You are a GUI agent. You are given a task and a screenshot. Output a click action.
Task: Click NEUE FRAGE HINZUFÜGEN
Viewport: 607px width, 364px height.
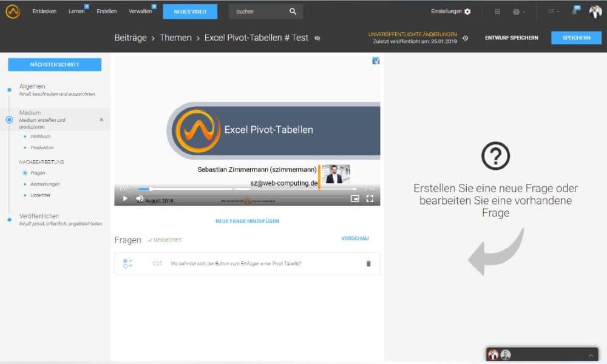coord(247,221)
